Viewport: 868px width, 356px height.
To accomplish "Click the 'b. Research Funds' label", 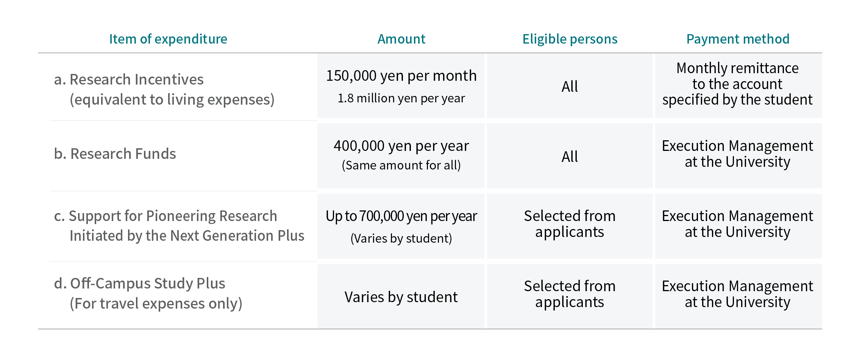I will click(x=115, y=154).
